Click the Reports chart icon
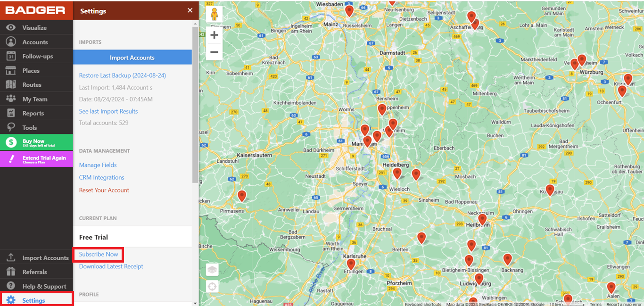 [11, 113]
